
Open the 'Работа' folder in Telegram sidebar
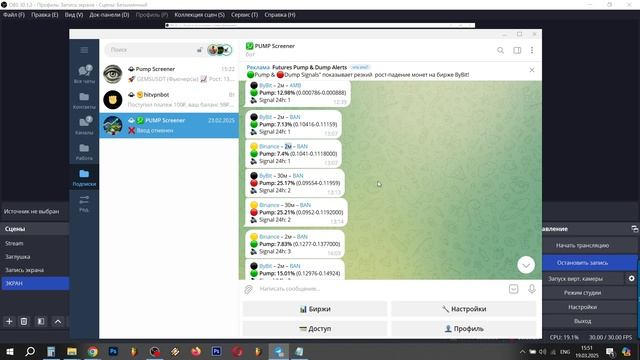pos(84,151)
